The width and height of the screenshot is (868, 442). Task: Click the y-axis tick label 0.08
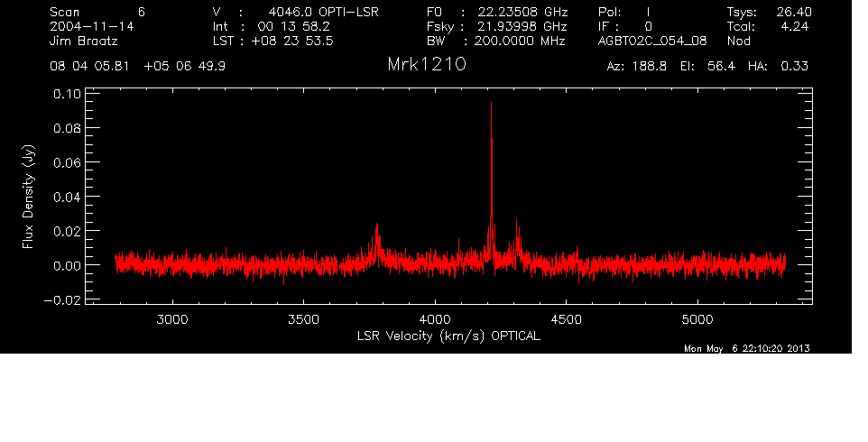click(x=67, y=128)
